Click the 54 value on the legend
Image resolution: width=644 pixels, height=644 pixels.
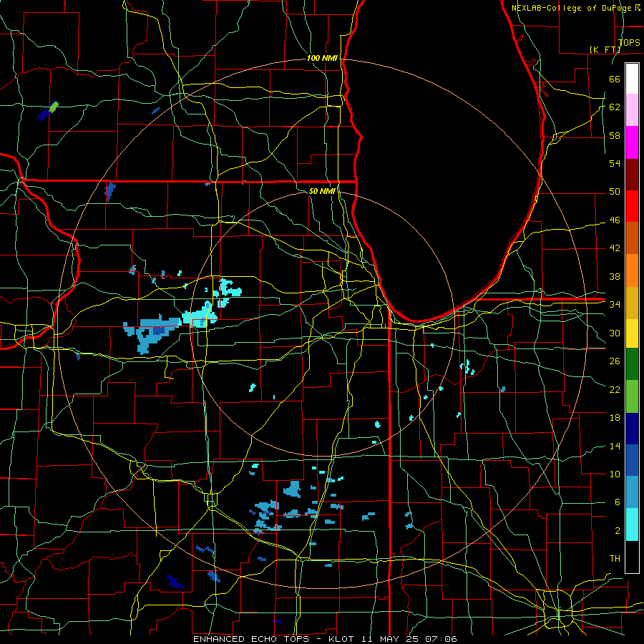point(615,163)
